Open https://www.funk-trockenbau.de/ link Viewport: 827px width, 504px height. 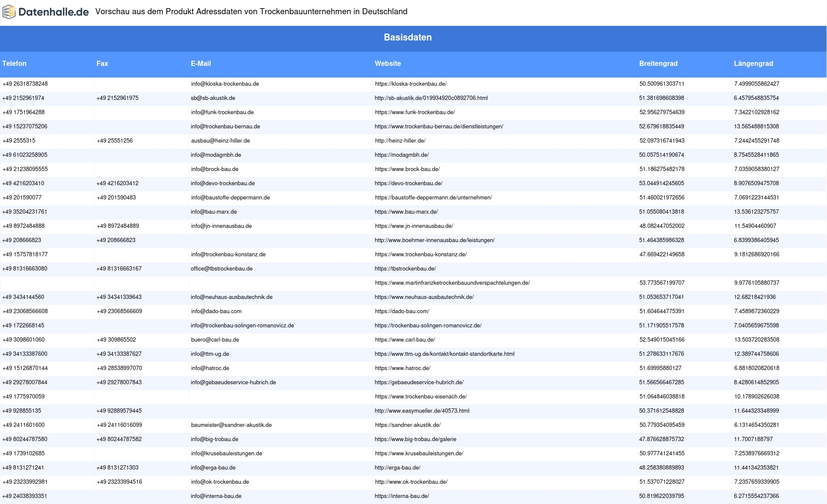pos(415,112)
